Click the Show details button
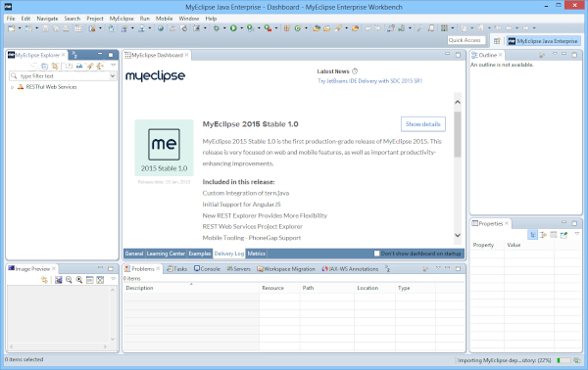 coord(423,124)
